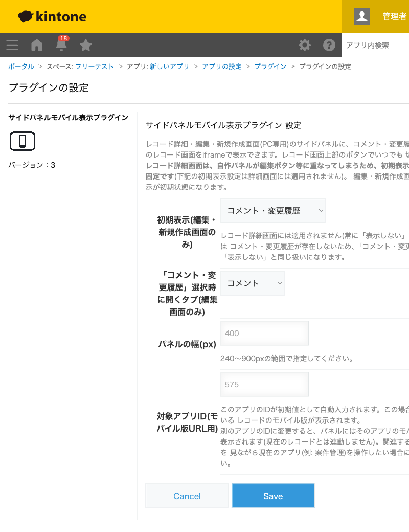The width and height of the screenshot is (409, 532).
Task: Click the アプリ内検索 search field
Action: click(x=375, y=45)
